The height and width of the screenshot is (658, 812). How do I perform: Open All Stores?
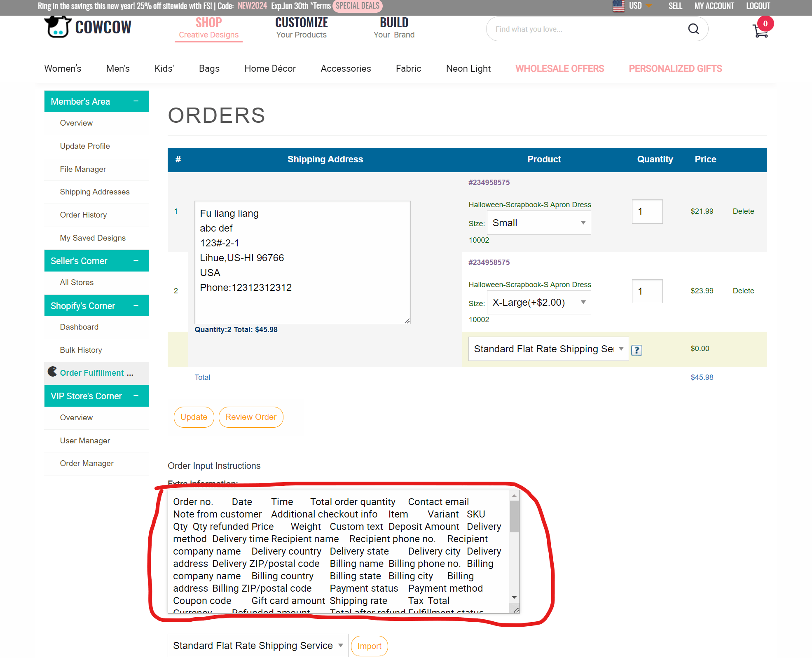tap(77, 283)
